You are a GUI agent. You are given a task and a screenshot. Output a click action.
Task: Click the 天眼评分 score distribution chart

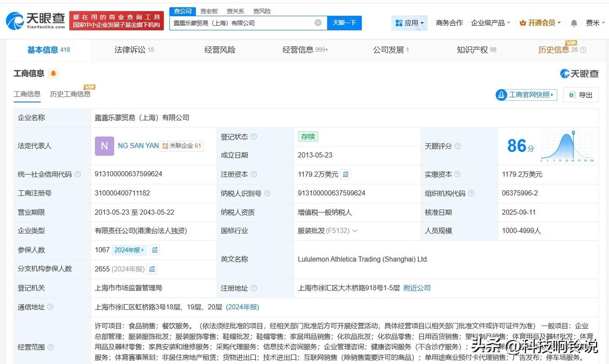567,146
